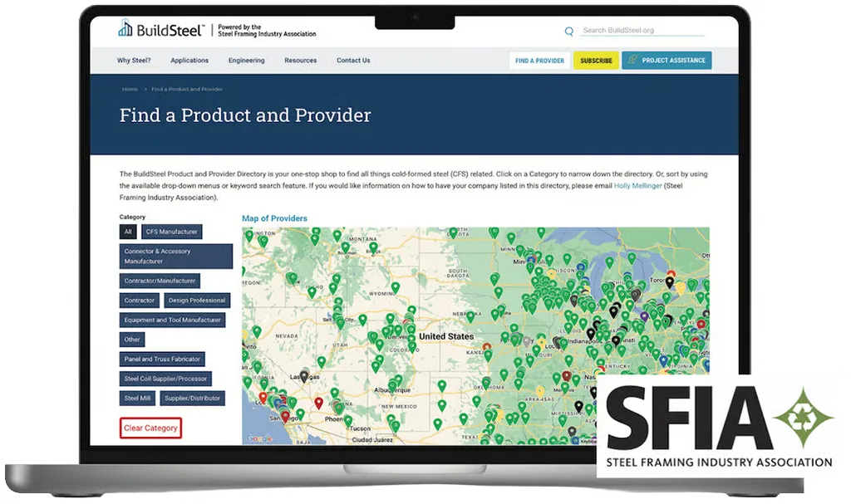Email Holly Mellinger link
This screenshot has width=851, height=504.
637,185
